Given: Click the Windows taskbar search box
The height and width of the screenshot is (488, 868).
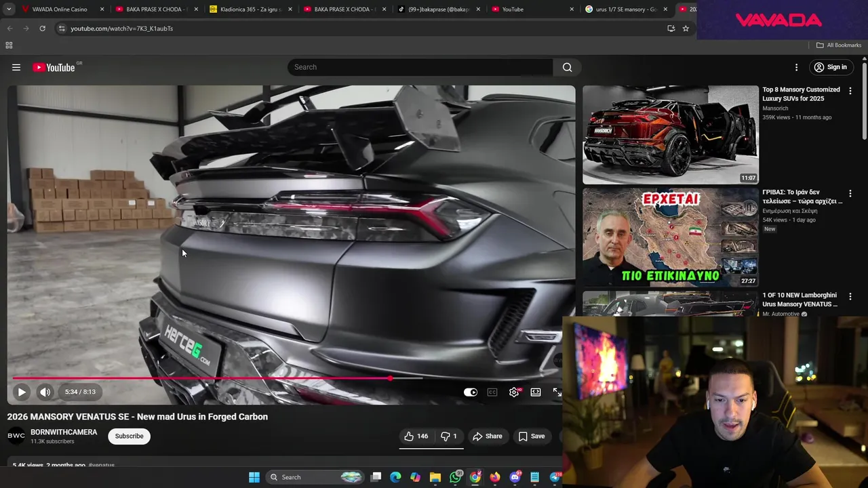Looking at the screenshot, I should click(x=316, y=477).
